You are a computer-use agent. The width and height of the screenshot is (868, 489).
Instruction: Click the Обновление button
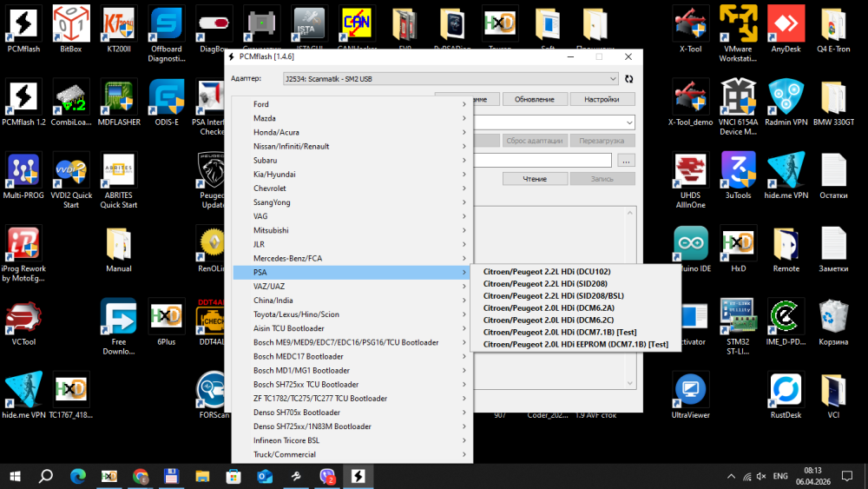534,99
